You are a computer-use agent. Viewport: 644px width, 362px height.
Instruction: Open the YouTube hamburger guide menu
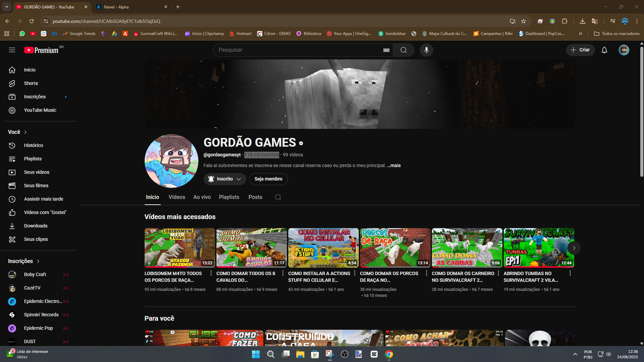coord(12,50)
